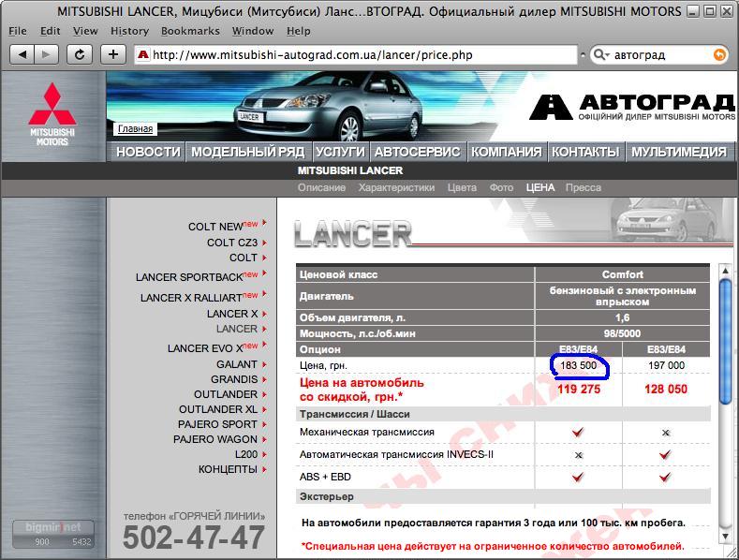739x560 pixels.
Task: Open search engine magnifier dropdown
Action: click(601, 54)
